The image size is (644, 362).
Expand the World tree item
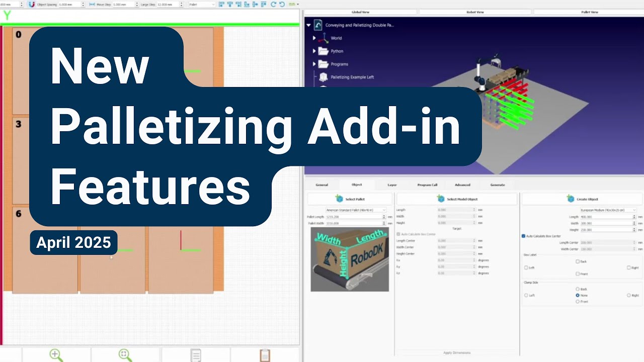[x=314, y=38]
